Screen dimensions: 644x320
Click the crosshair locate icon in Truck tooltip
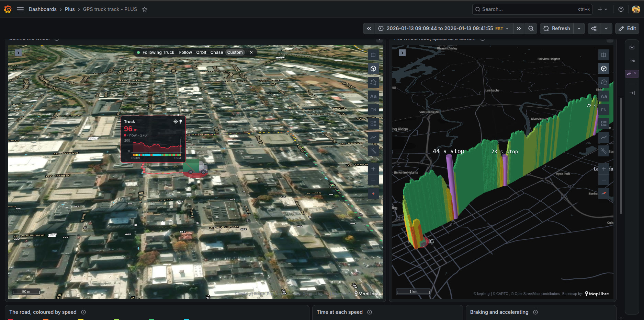176,121
